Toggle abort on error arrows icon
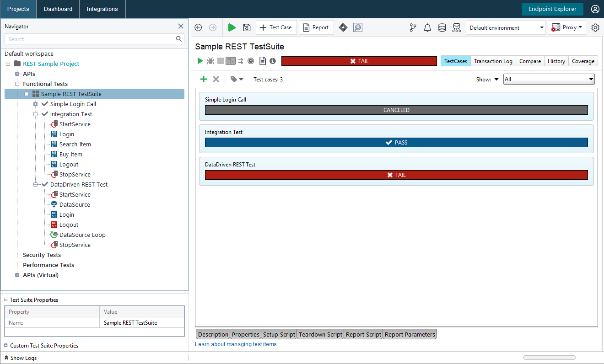The image size is (604, 364). click(x=240, y=60)
